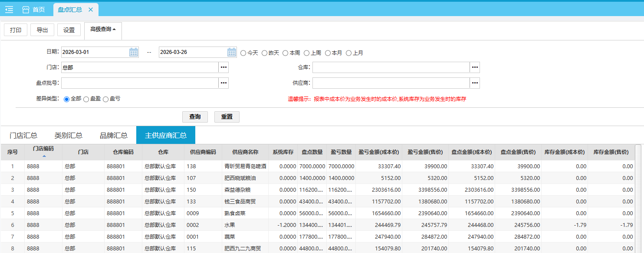Collapse the 高级查询 panel
This screenshot has height=253, width=644.
coord(103,30)
